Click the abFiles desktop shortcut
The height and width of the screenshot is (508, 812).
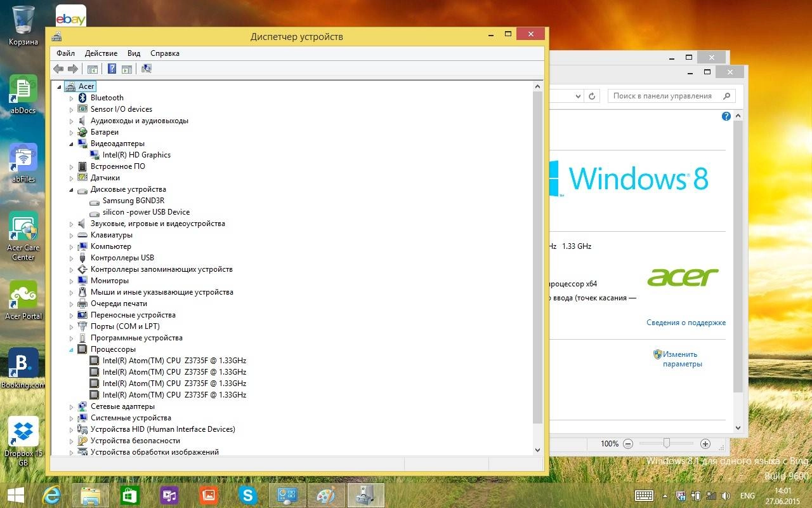click(23, 163)
